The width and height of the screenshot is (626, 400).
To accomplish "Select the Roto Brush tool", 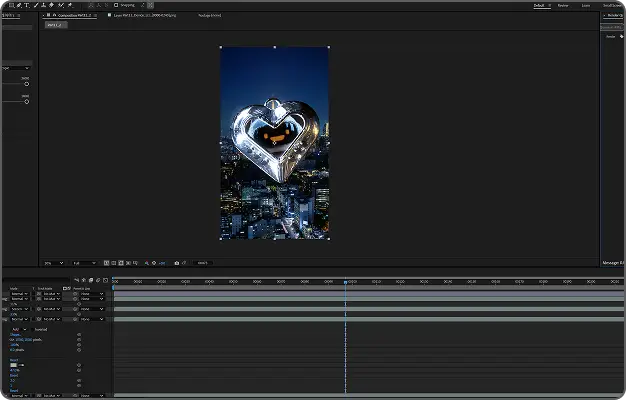I will pyautogui.click(x=61, y=5).
